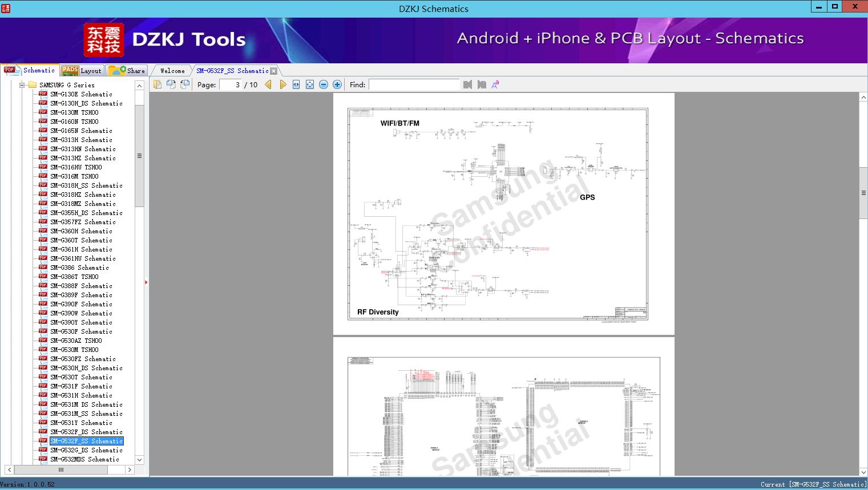This screenshot has width=868, height=490.
Task: Open SM-G313H Schematic
Action: [x=81, y=140]
